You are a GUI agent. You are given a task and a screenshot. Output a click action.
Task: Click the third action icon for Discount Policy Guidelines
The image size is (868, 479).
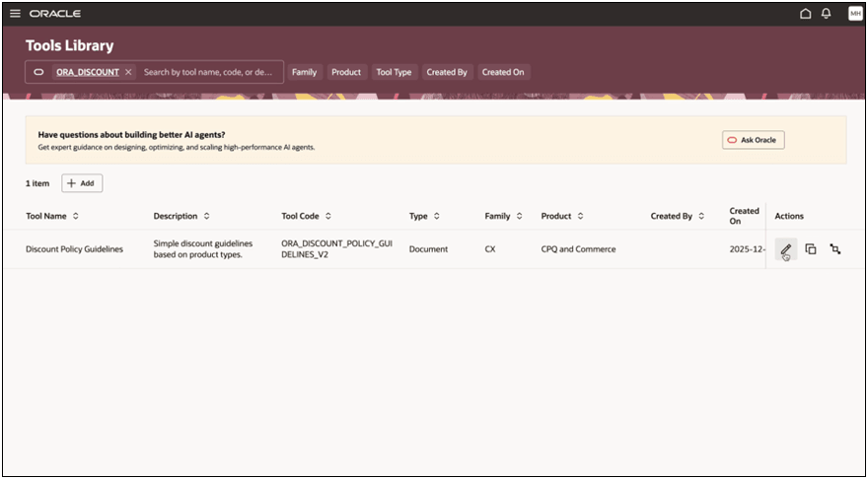(x=835, y=249)
